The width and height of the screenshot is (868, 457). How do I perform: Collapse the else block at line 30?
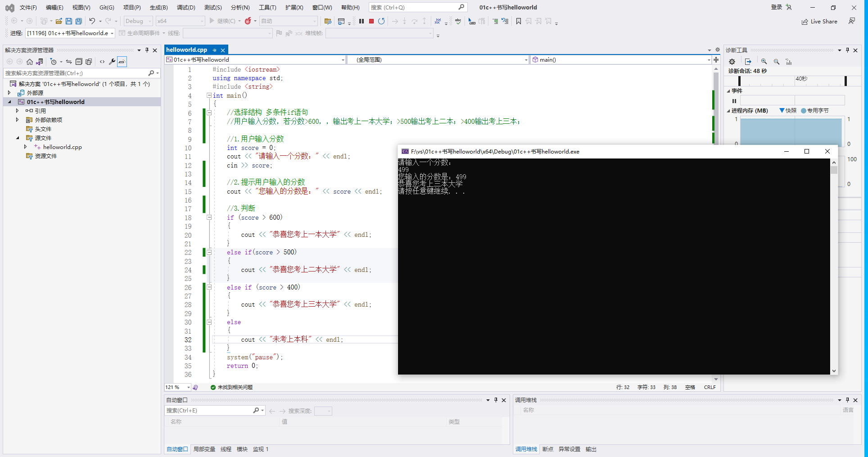209,322
